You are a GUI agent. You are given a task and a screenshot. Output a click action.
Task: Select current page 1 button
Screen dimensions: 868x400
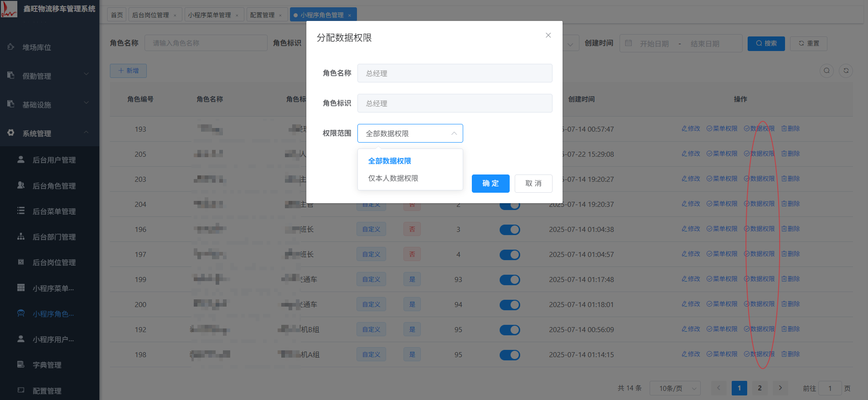(x=739, y=388)
